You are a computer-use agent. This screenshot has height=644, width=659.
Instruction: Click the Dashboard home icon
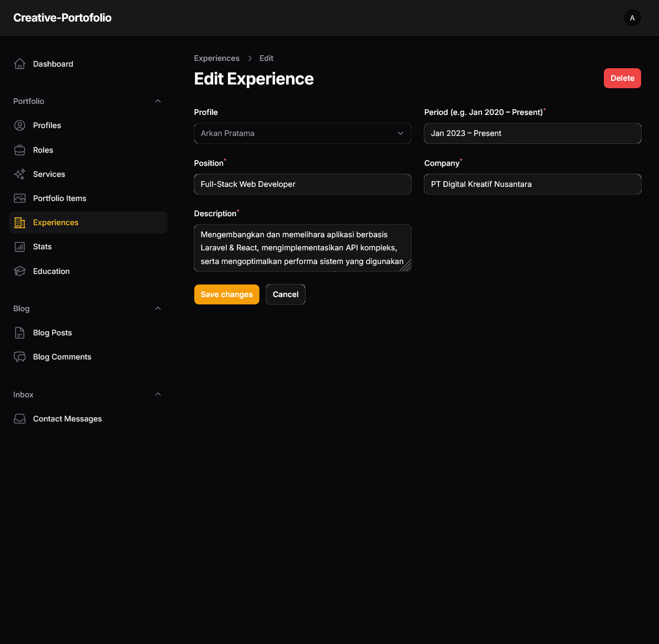[x=19, y=64]
